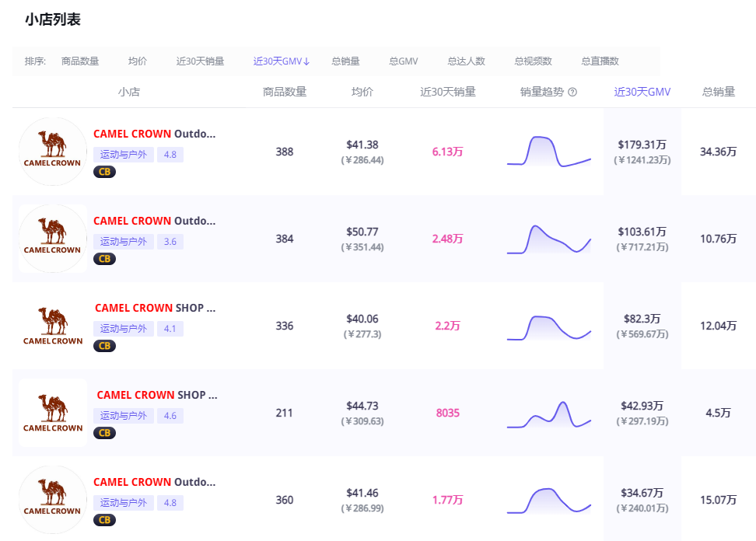Click the first CAMEL CROWN shop logo

pyautogui.click(x=52, y=152)
